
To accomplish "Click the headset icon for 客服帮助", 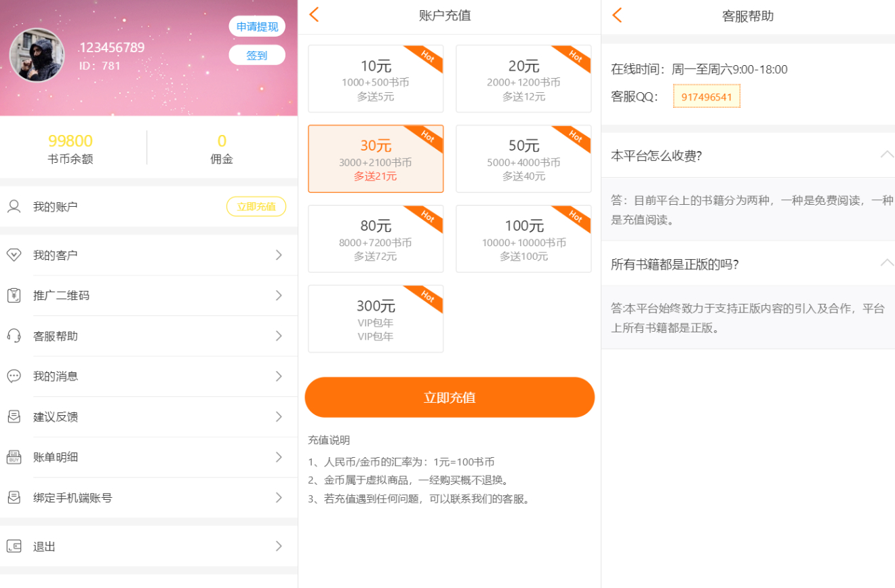I will (x=14, y=336).
